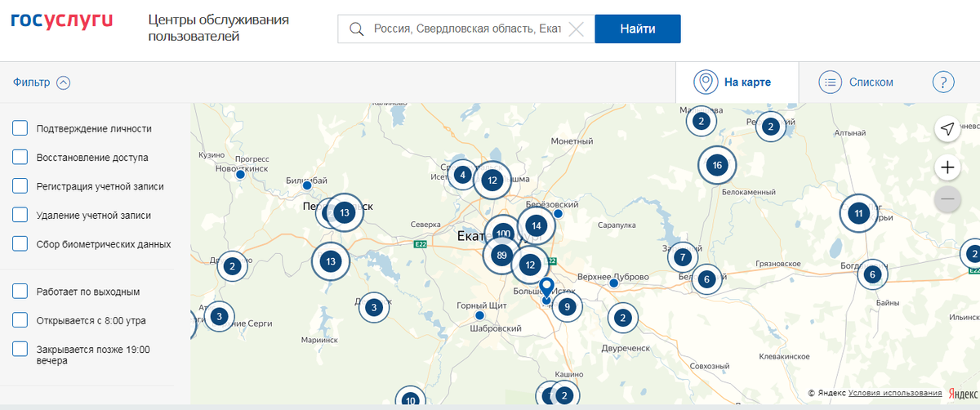The image size is (980, 410).
Task: Select the dot marker at Берёзовский
Action: click(559, 214)
